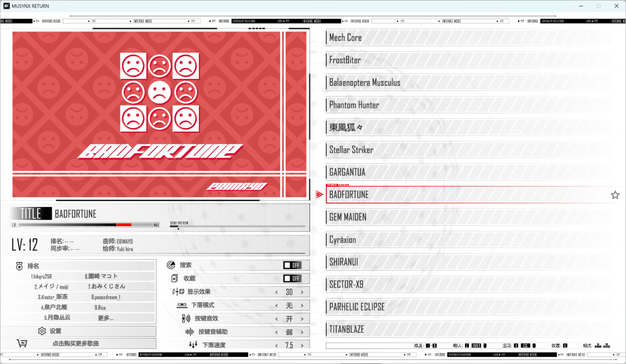Click right arrow for 按键音效
This screenshot has height=364, width=626.
(302, 319)
